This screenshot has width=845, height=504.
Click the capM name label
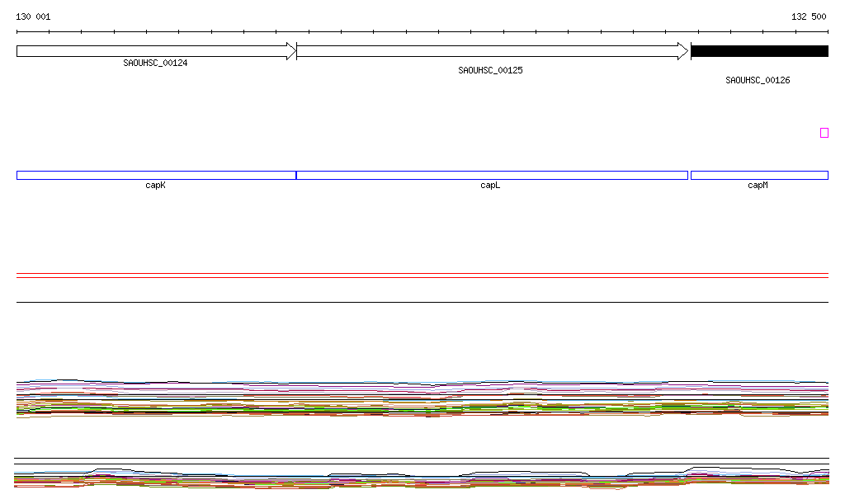coord(758,186)
